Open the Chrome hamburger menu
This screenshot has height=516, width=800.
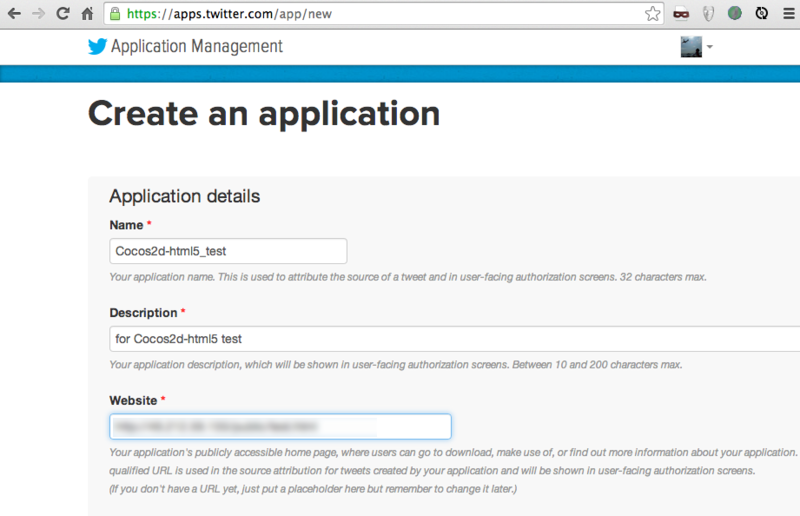[789, 14]
